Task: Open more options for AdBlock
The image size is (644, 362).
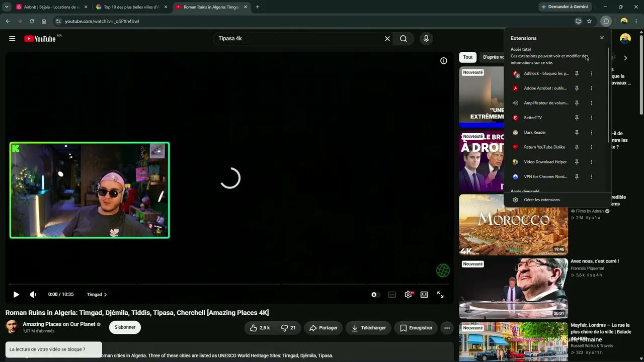Action: 592,73
